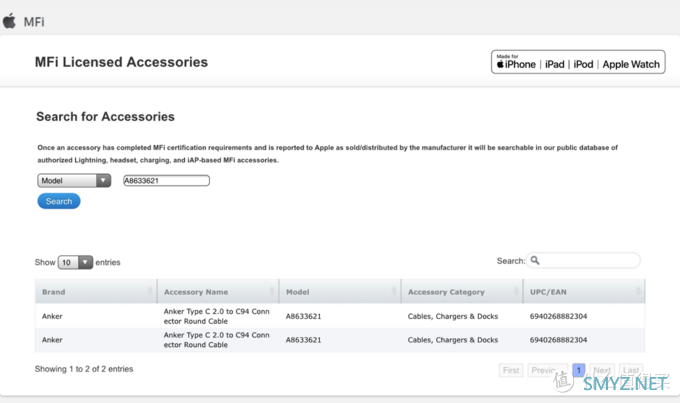The image size is (680, 403).
Task: Click 'Showing 1 to 2 of 2 entries'
Action: click(84, 369)
